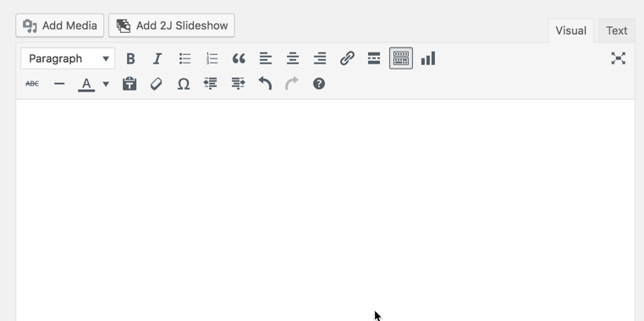Insert a bulleted list
644x321 pixels.
click(x=184, y=58)
